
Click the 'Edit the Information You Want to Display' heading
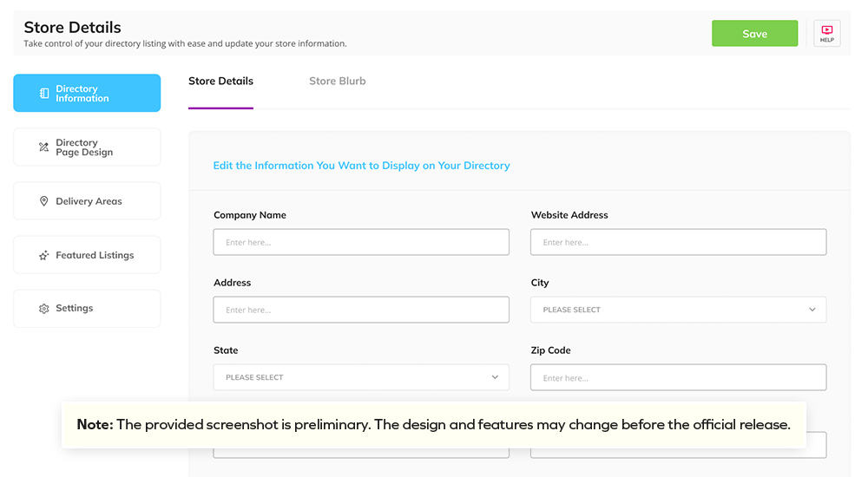[x=361, y=166]
